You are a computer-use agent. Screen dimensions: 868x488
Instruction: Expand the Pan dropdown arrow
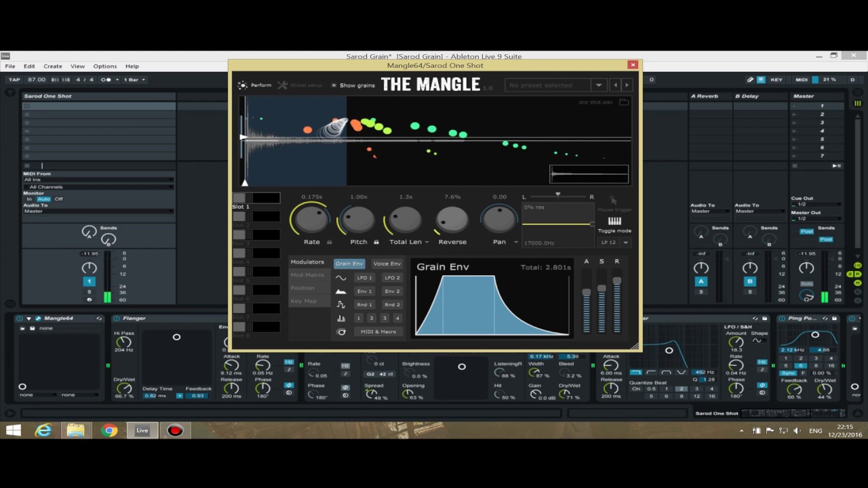tap(516, 242)
